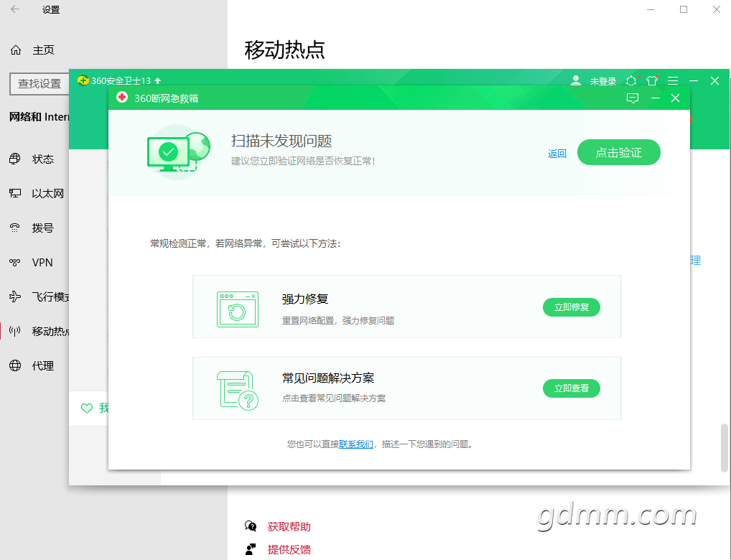Screen dimensions: 731x560
Task: Minimize the 360断网急救箱 dialog
Action: [656, 98]
